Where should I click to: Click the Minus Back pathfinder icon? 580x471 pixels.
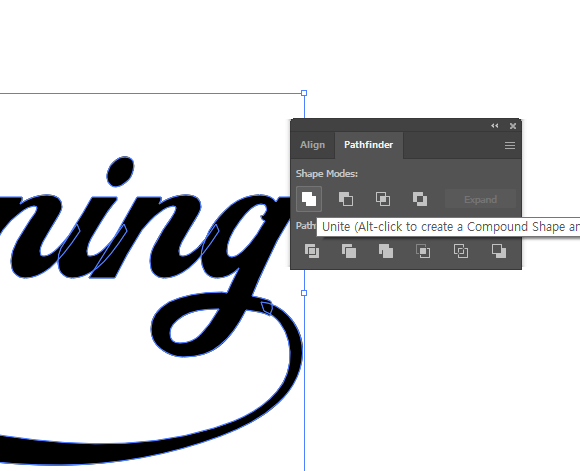click(x=499, y=251)
